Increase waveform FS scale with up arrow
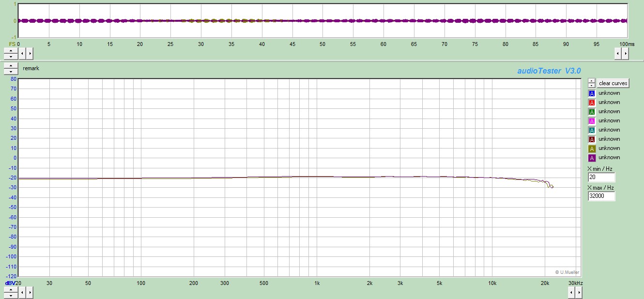This screenshot has width=644, height=299. [x=11, y=50]
